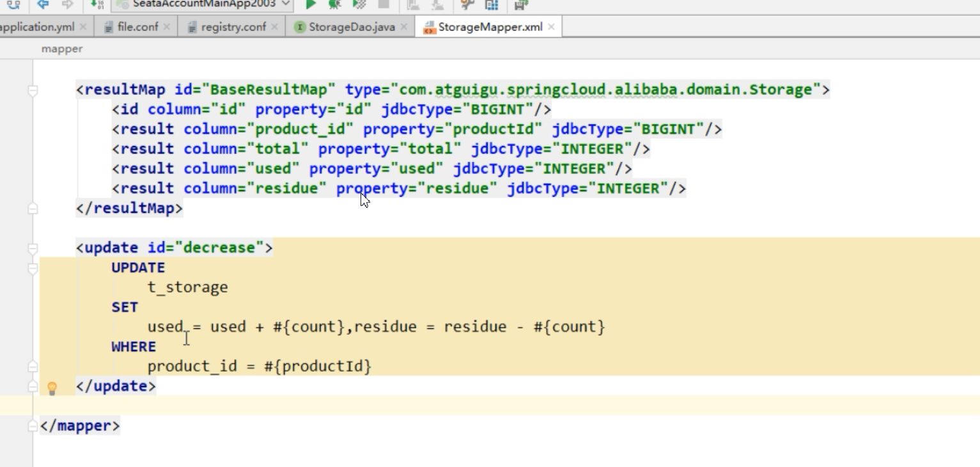Open settings via the wrench icon
The image size is (980, 467).
pyautogui.click(x=467, y=4)
